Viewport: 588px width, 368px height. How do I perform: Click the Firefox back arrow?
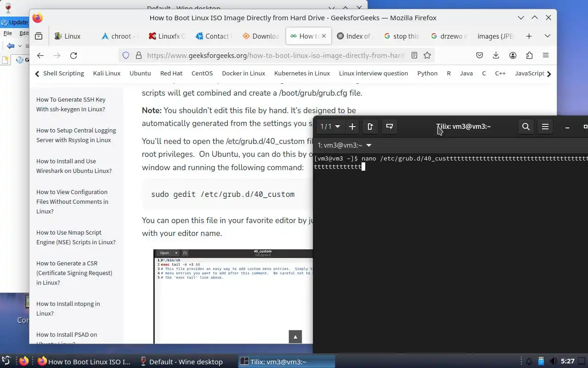click(x=40, y=55)
